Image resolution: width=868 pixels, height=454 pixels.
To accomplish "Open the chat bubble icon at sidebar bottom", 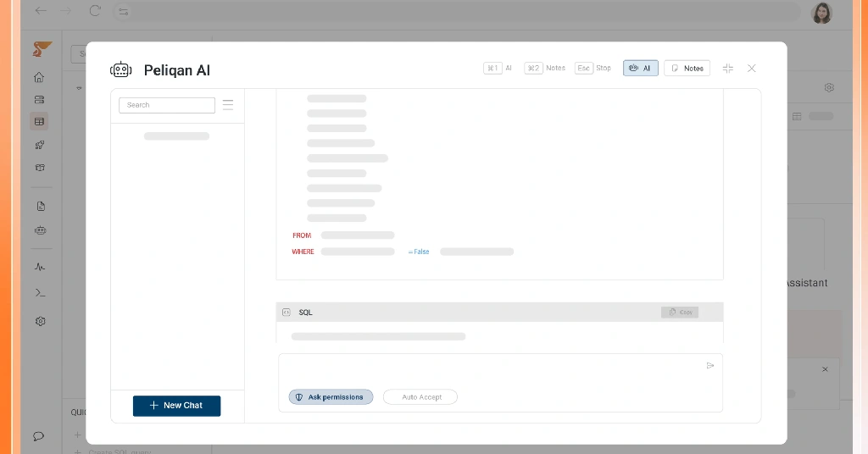I will [x=39, y=436].
